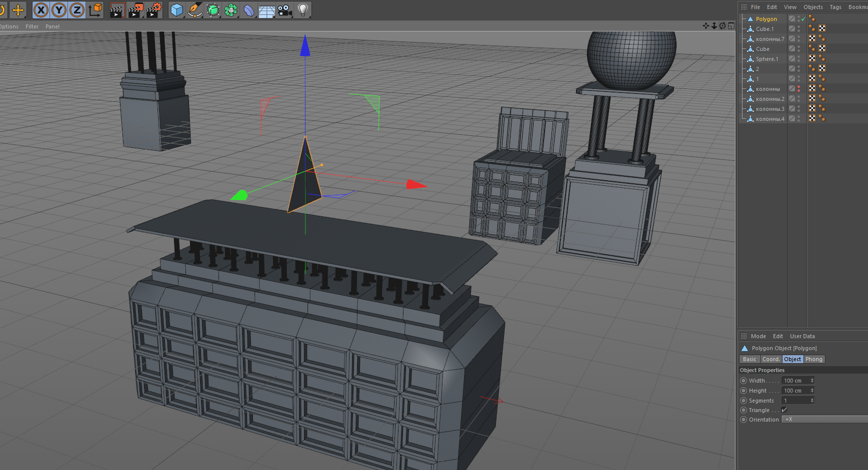The width and height of the screenshot is (868, 470).
Task: Open Attribute Manager Mode menu
Action: click(758, 336)
